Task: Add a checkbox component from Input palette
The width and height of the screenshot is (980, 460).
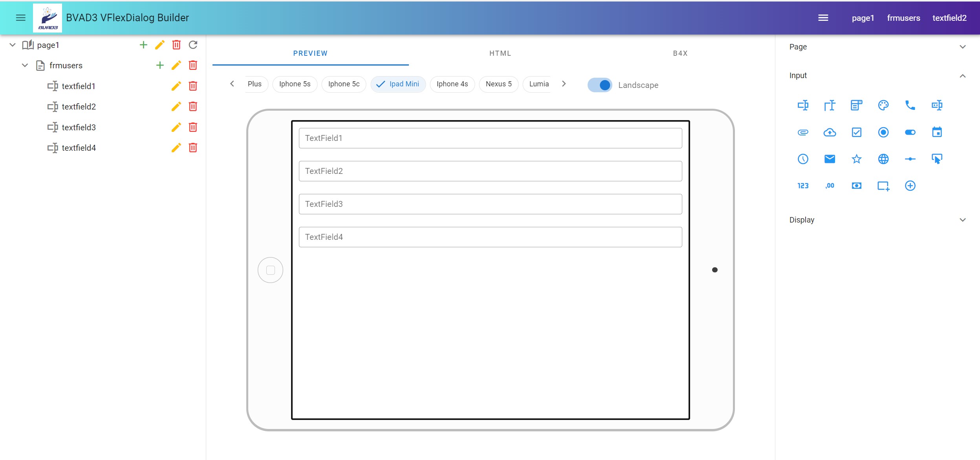Action: pyautogui.click(x=856, y=132)
